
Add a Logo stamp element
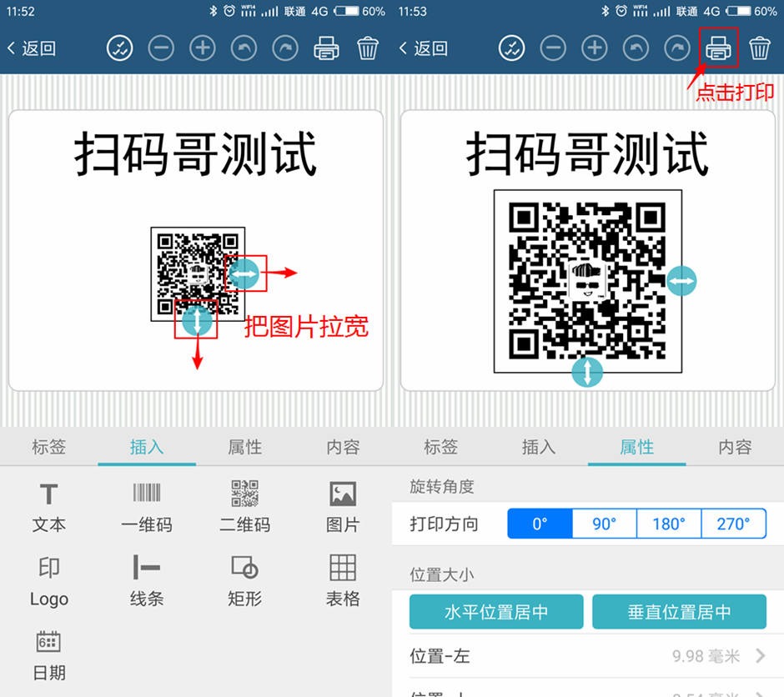(49, 581)
